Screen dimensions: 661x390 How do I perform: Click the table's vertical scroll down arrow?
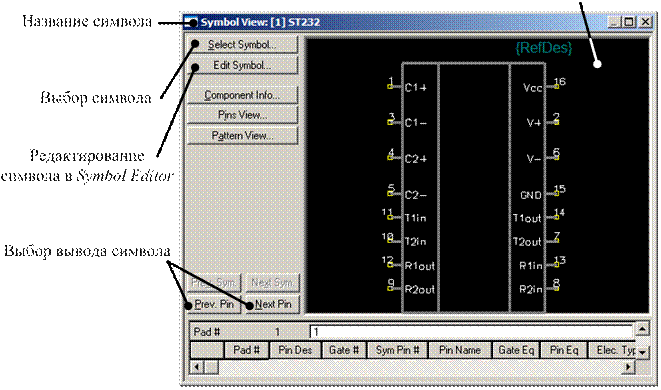click(x=642, y=352)
